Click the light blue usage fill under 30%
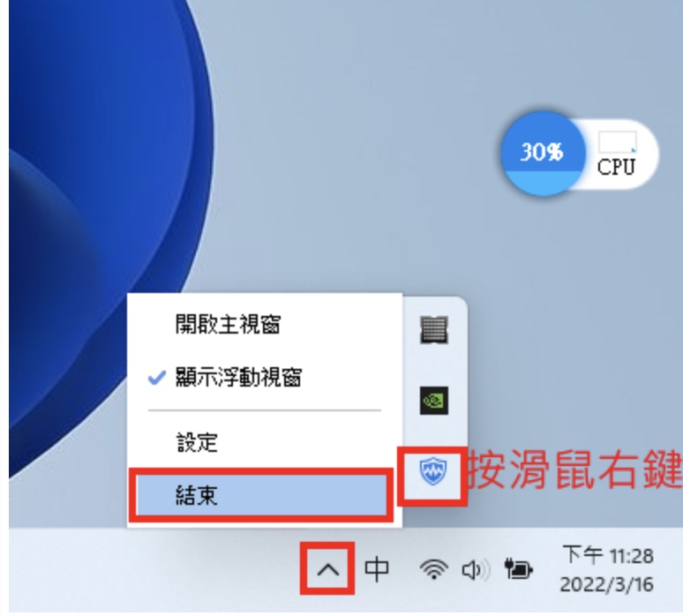Viewport: 683px width, 616px height. pyautogui.click(x=543, y=182)
